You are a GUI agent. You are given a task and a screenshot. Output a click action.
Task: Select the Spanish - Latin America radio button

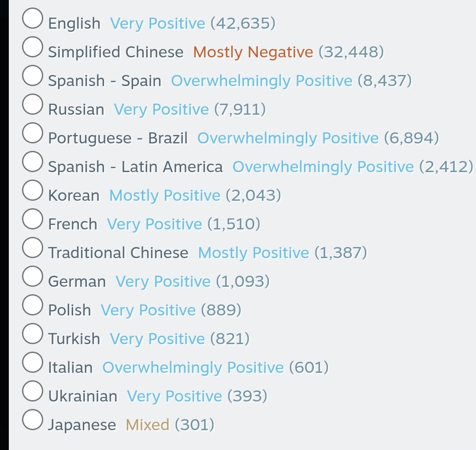(33, 161)
